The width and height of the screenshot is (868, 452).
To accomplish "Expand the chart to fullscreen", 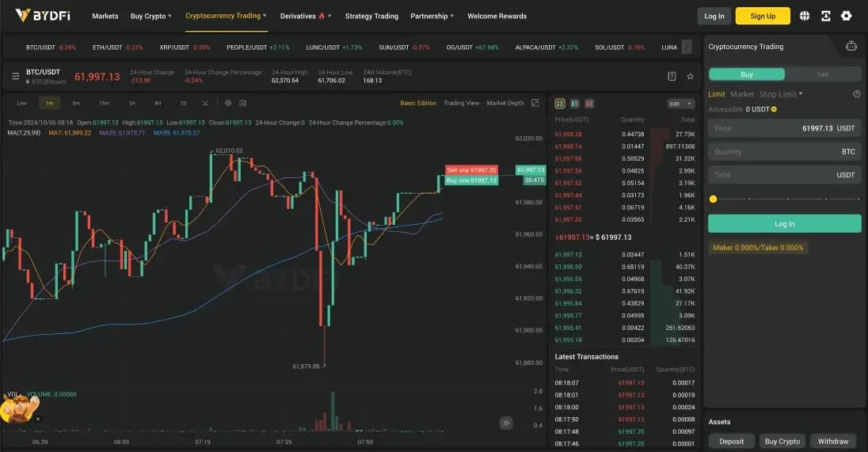I will pos(535,103).
